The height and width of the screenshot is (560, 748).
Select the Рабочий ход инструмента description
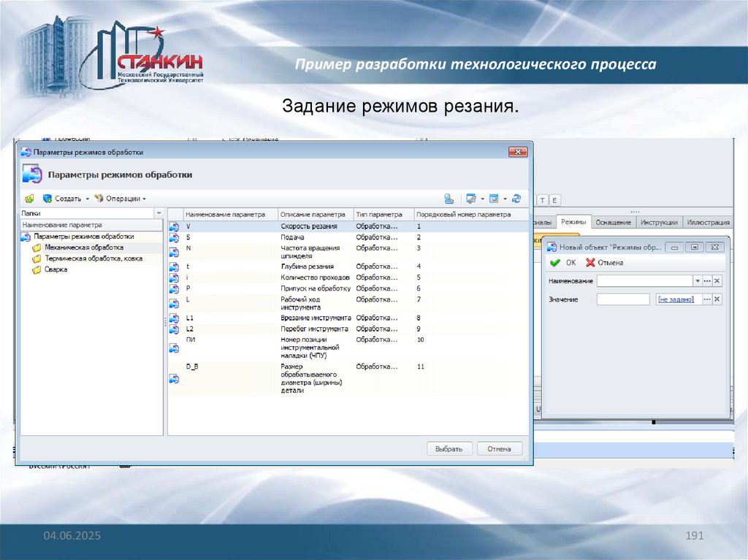[x=300, y=304]
